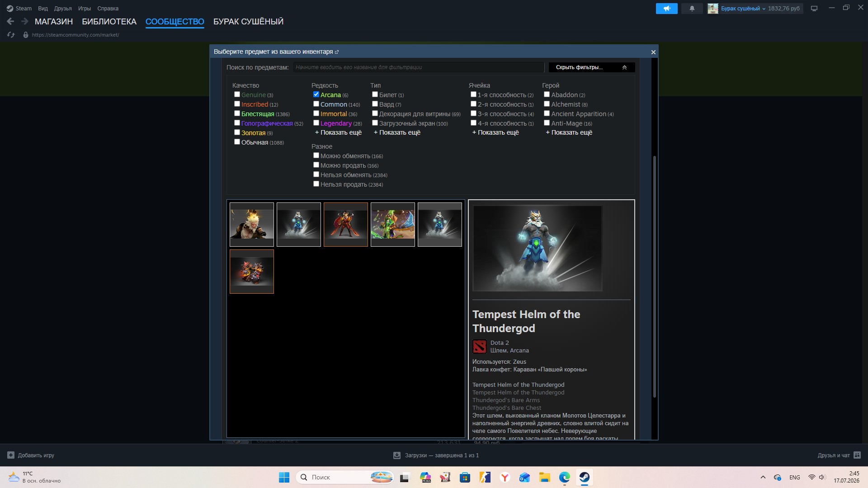Click the large Zeus item preview image

tap(538, 249)
